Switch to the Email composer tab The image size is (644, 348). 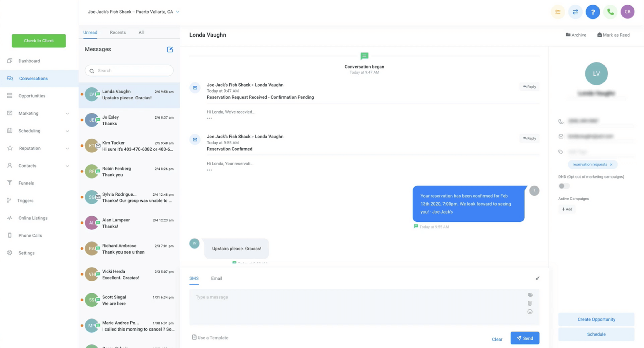[x=216, y=278]
